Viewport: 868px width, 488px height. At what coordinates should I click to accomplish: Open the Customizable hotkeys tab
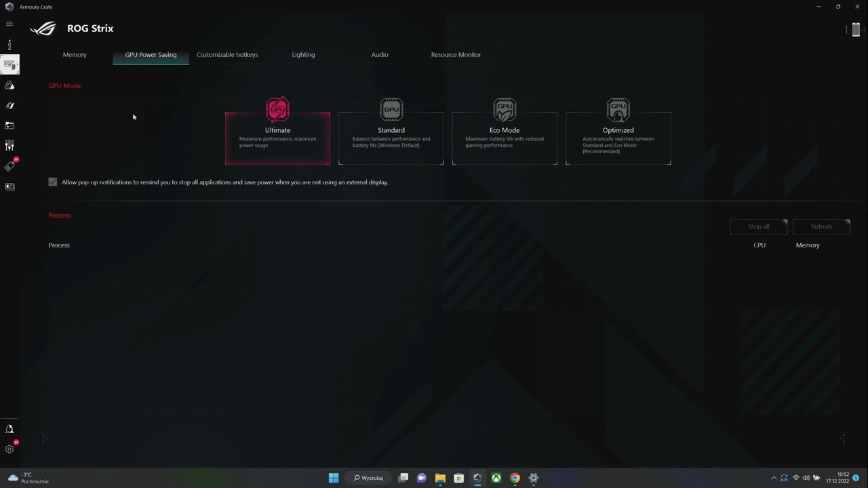(x=227, y=55)
